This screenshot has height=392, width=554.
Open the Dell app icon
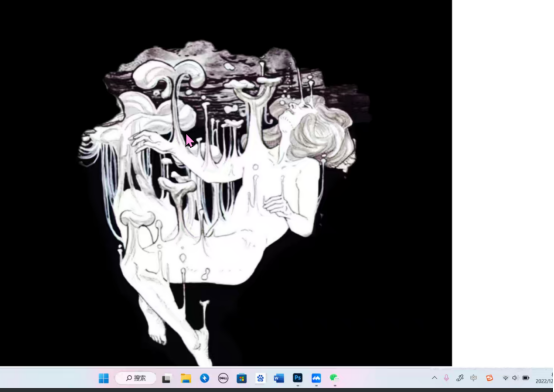coord(223,379)
